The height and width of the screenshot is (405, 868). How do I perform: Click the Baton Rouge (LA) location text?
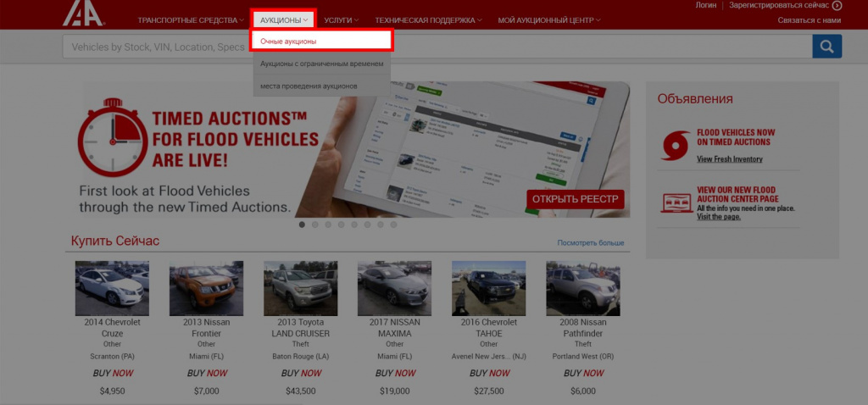[x=301, y=357]
